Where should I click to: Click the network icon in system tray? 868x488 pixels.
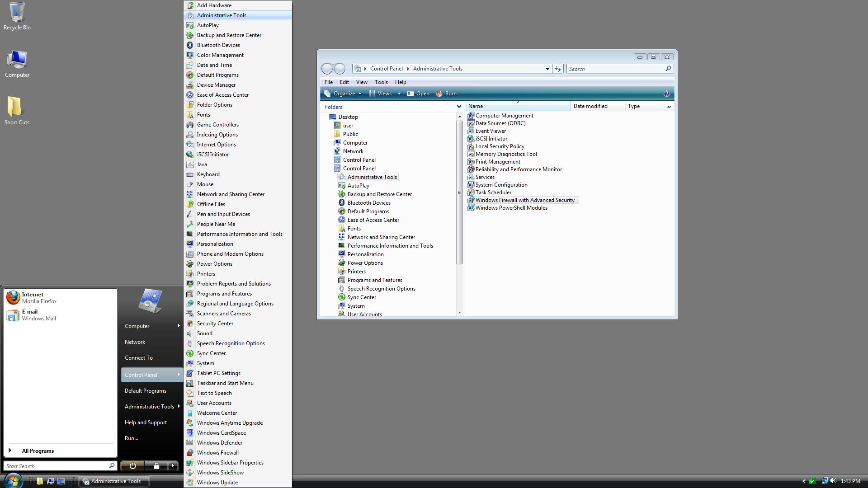tap(825, 481)
